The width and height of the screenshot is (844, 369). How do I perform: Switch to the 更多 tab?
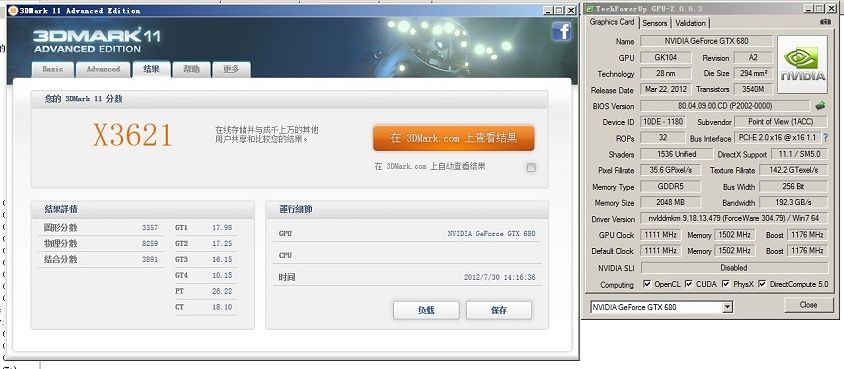point(231,69)
